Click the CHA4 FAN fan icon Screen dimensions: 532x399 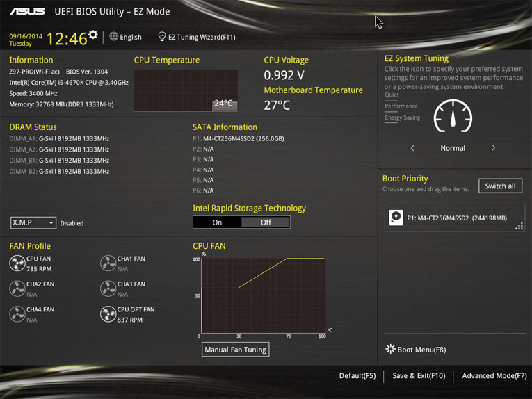click(17, 314)
